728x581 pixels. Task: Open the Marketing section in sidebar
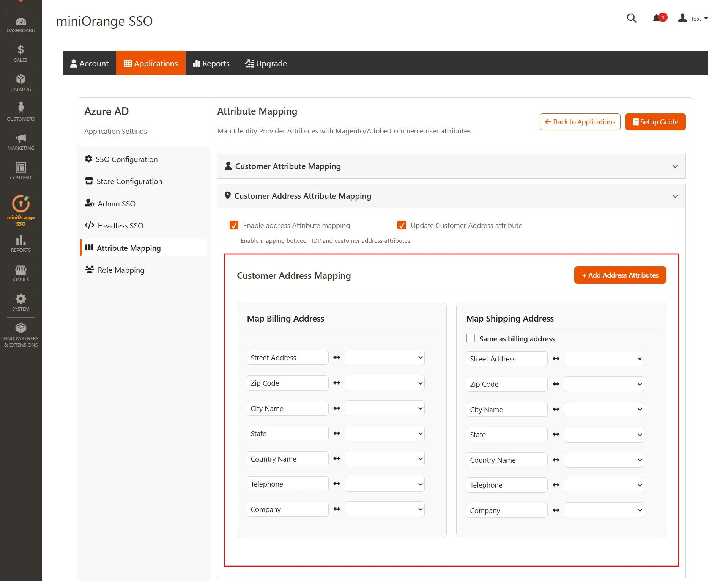click(x=20, y=141)
